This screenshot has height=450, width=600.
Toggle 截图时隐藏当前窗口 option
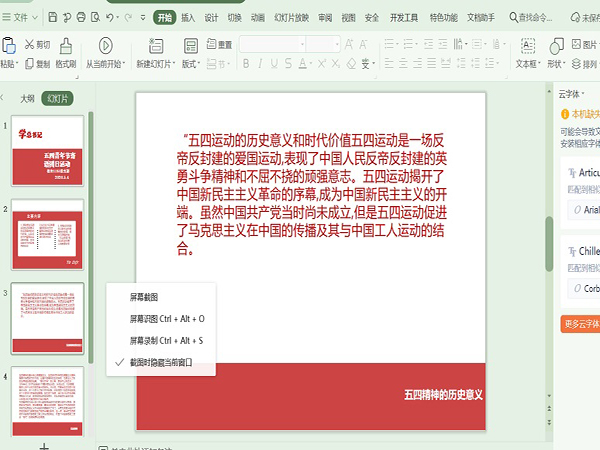161,362
